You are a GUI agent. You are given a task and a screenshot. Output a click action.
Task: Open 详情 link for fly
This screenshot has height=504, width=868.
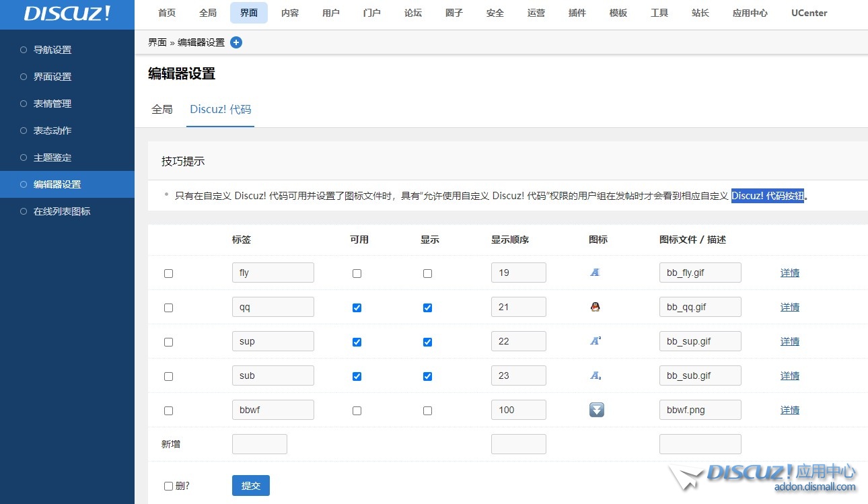pos(790,273)
